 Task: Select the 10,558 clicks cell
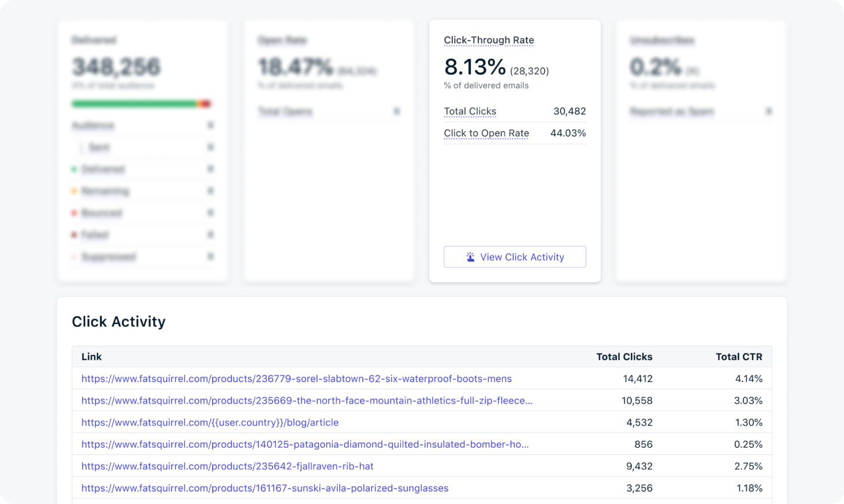click(637, 401)
